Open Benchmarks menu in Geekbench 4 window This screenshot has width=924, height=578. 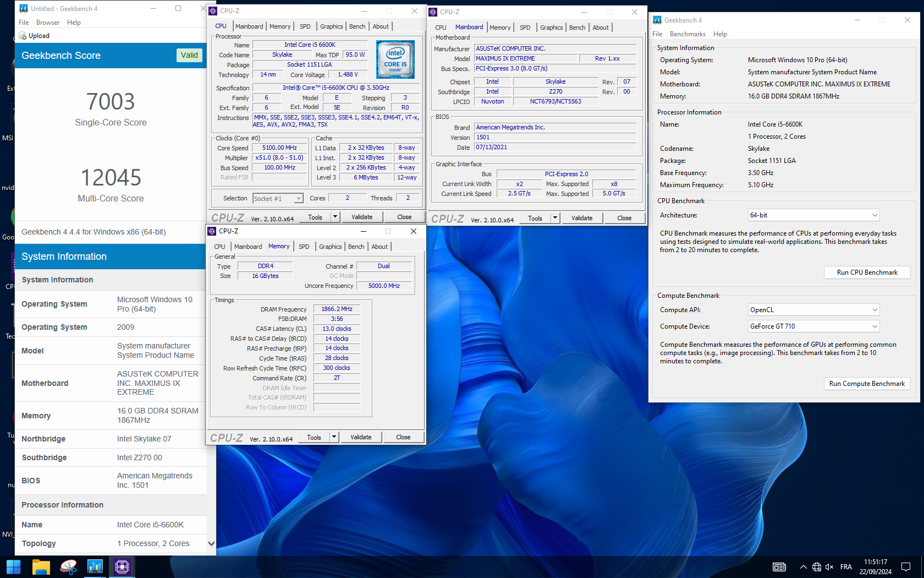(x=687, y=34)
